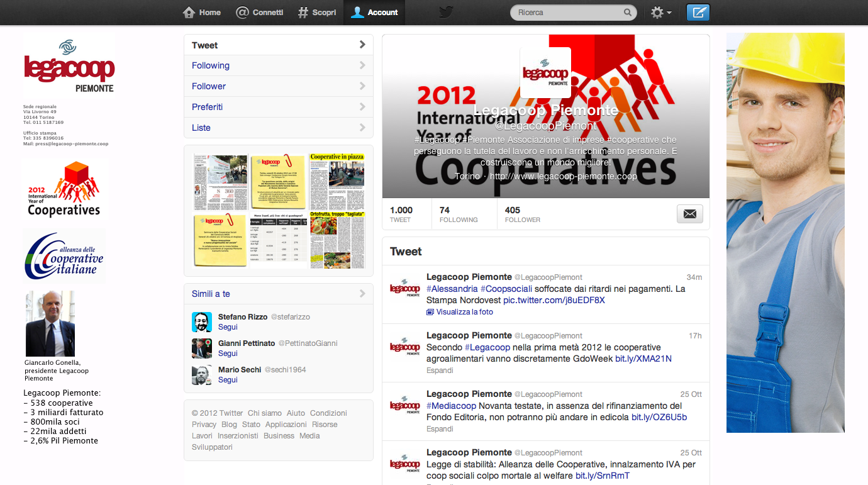Open the Liste section

point(279,128)
